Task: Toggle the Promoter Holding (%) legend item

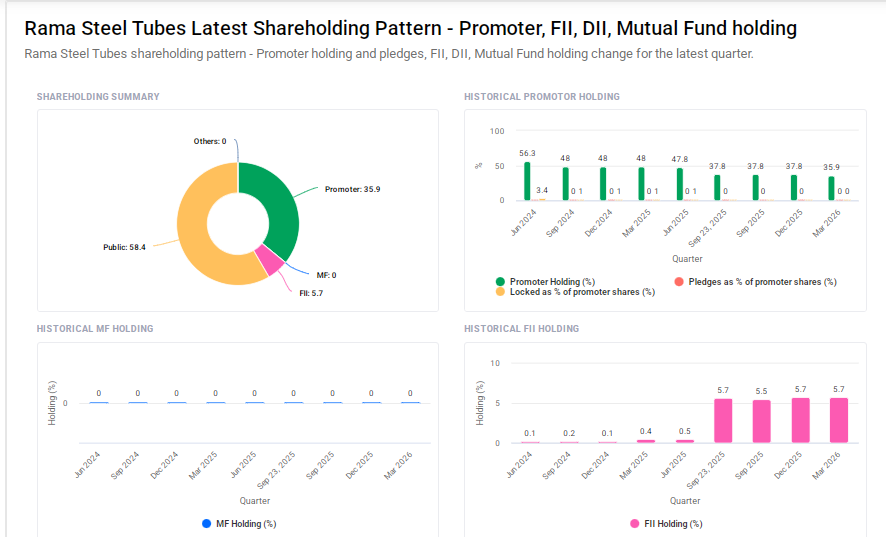Action: point(545,282)
